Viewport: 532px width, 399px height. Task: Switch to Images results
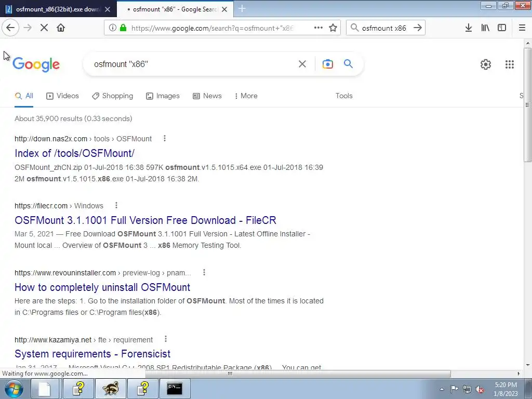[x=163, y=96]
